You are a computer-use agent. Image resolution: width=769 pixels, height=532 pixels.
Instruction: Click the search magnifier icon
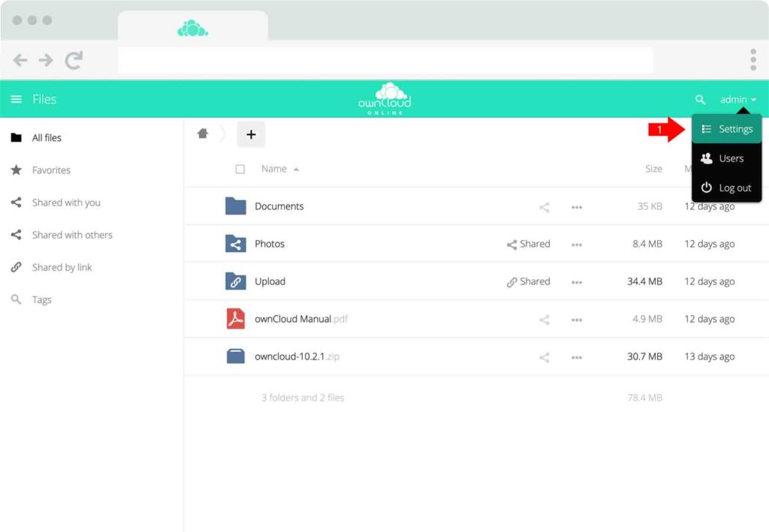coord(701,99)
